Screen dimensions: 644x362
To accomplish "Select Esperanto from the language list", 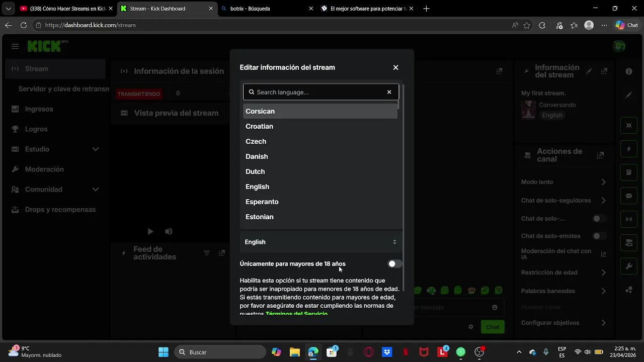I will click(x=320, y=202).
